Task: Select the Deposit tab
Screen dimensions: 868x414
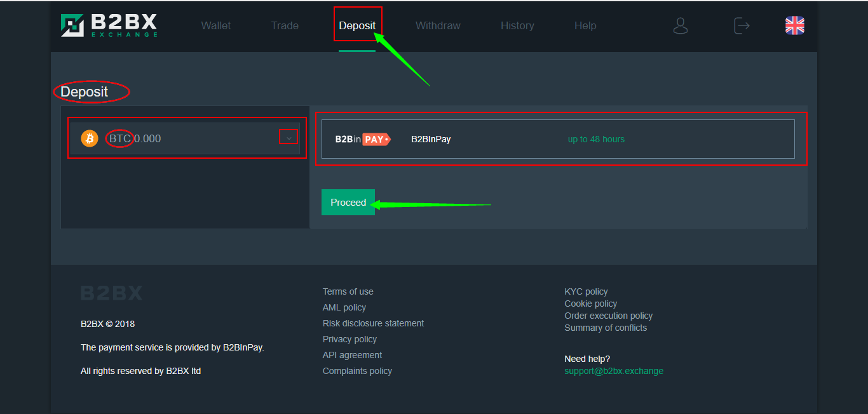Action: [357, 25]
